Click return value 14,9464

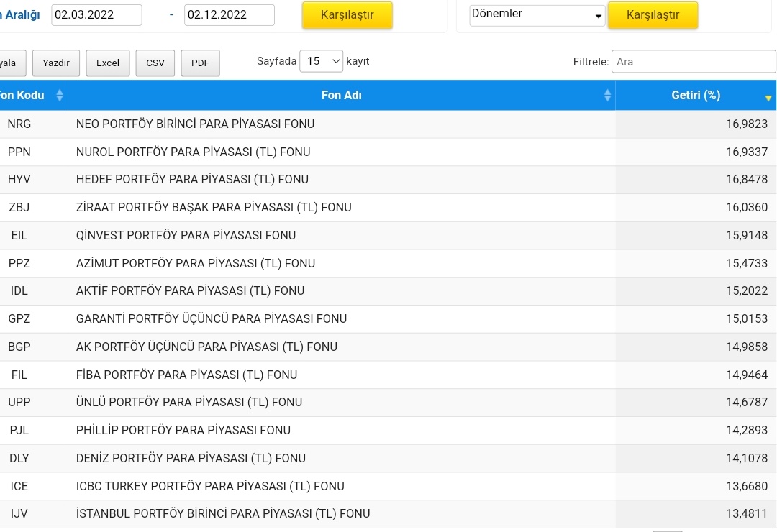(747, 375)
